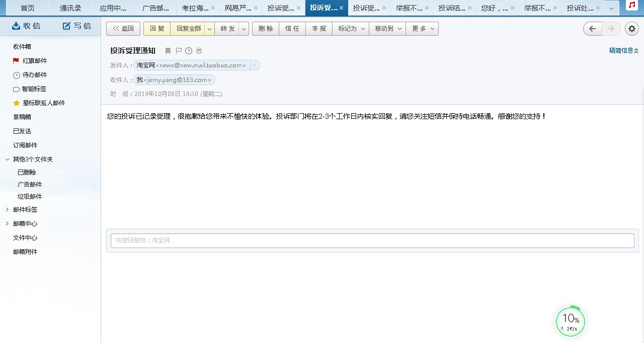Switch to the 首页 tab
644x343 pixels.
click(x=27, y=8)
